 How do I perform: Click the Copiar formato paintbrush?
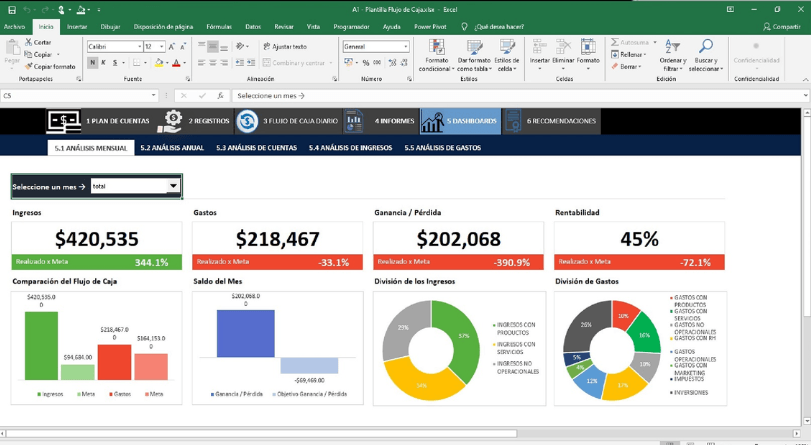[28, 67]
